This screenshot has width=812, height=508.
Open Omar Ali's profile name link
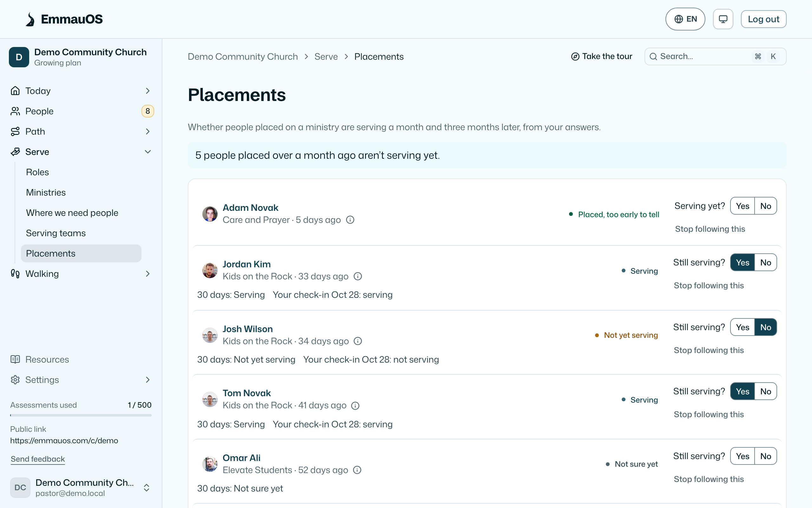[242, 458]
